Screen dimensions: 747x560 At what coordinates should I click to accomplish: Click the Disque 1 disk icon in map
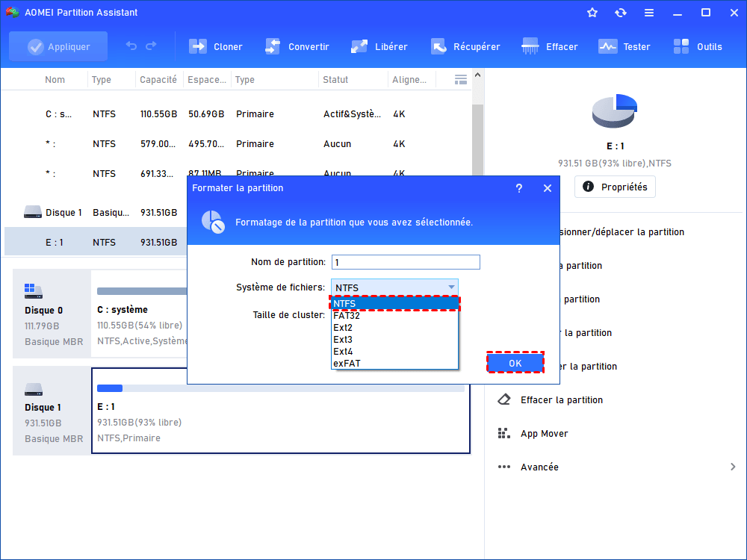(x=34, y=390)
